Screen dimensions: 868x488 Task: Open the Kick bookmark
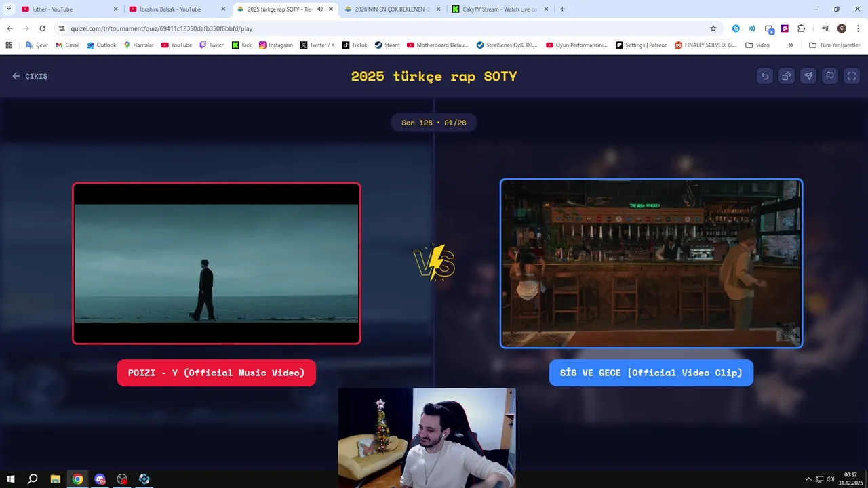pyautogui.click(x=241, y=45)
